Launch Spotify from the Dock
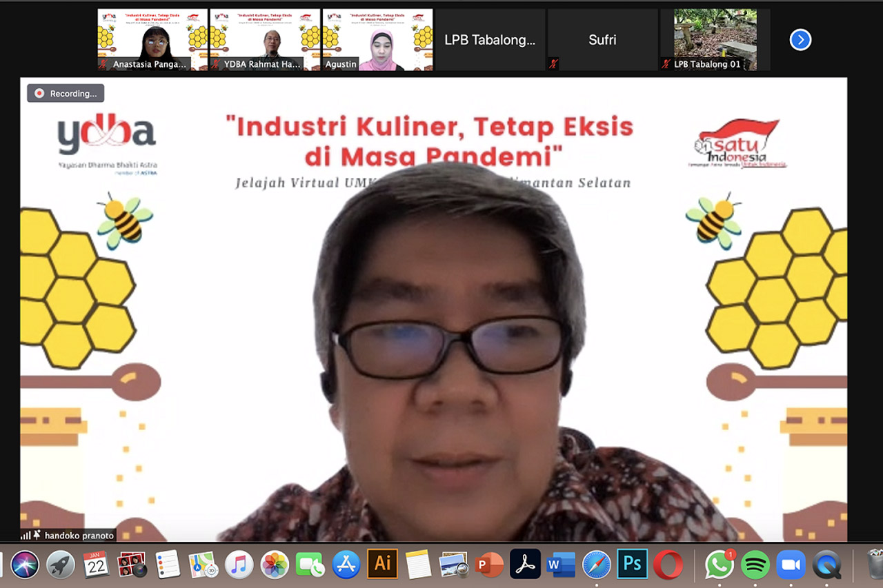Viewport: 883px width, 588px height. (x=755, y=565)
